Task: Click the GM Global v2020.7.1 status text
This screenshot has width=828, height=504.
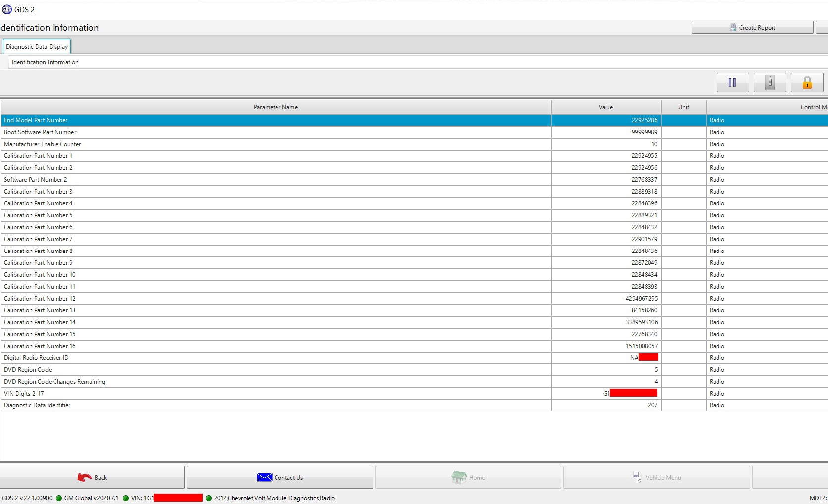Action: click(91, 498)
